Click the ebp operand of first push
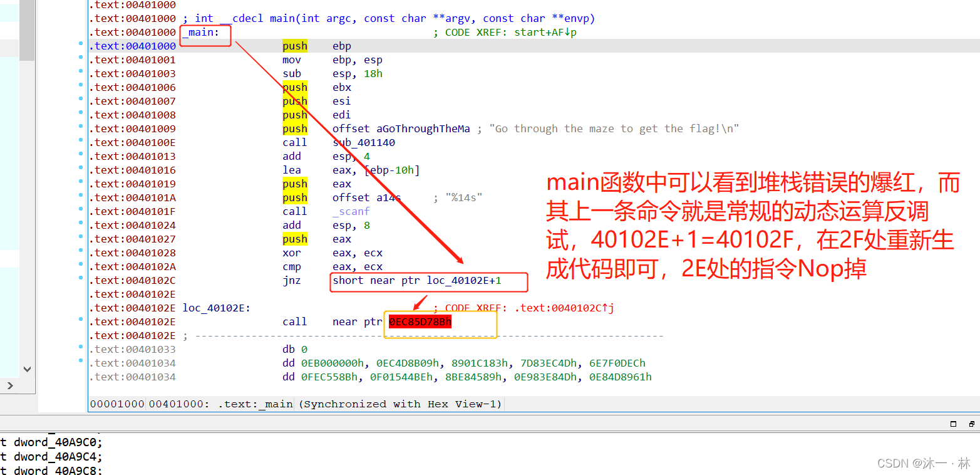This screenshot has height=475, width=980. [x=342, y=46]
